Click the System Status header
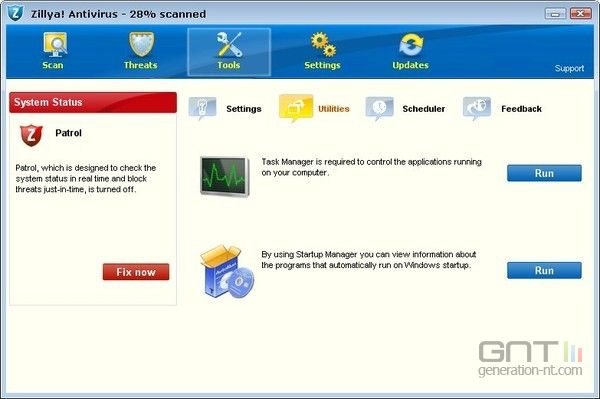 (x=93, y=102)
